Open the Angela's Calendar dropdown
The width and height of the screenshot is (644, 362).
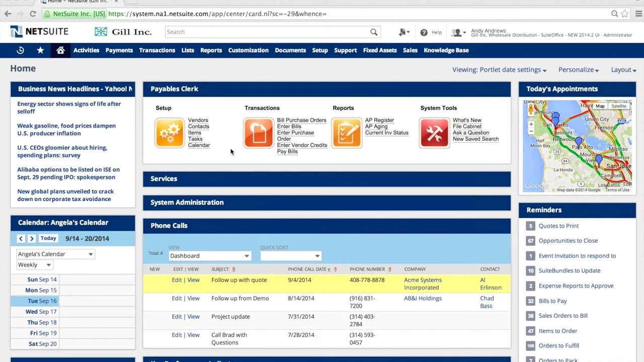pos(56,254)
